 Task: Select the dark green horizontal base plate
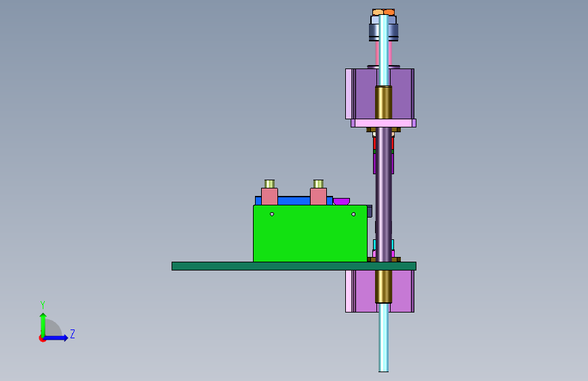point(294,266)
